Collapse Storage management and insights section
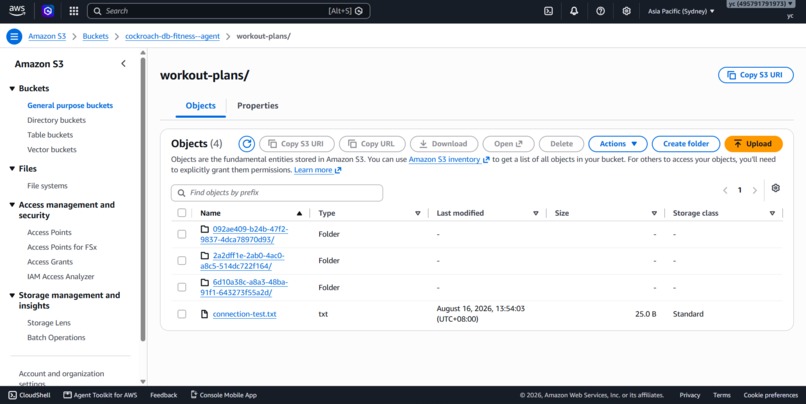The image size is (806, 404). (12, 295)
